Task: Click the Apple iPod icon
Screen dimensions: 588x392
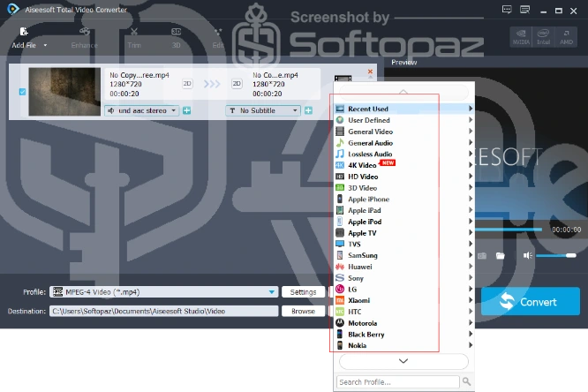Action: click(x=340, y=222)
